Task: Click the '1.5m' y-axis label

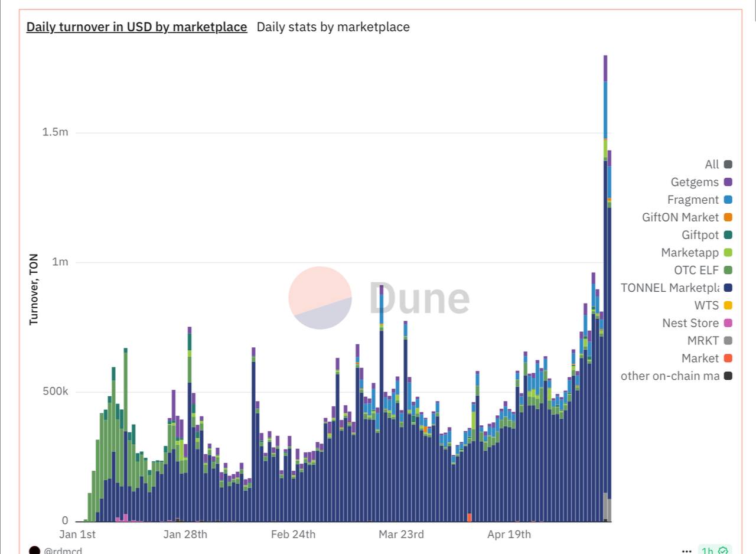Action: coord(55,132)
